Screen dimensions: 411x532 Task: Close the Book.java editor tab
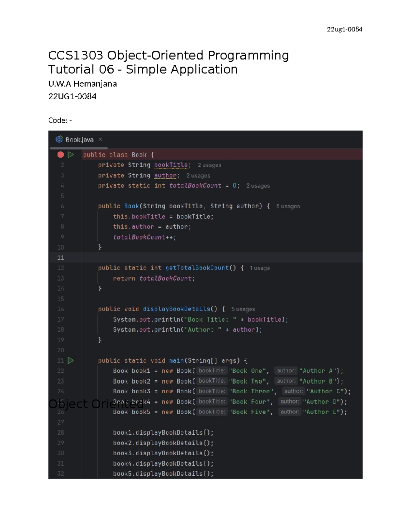click(100, 139)
